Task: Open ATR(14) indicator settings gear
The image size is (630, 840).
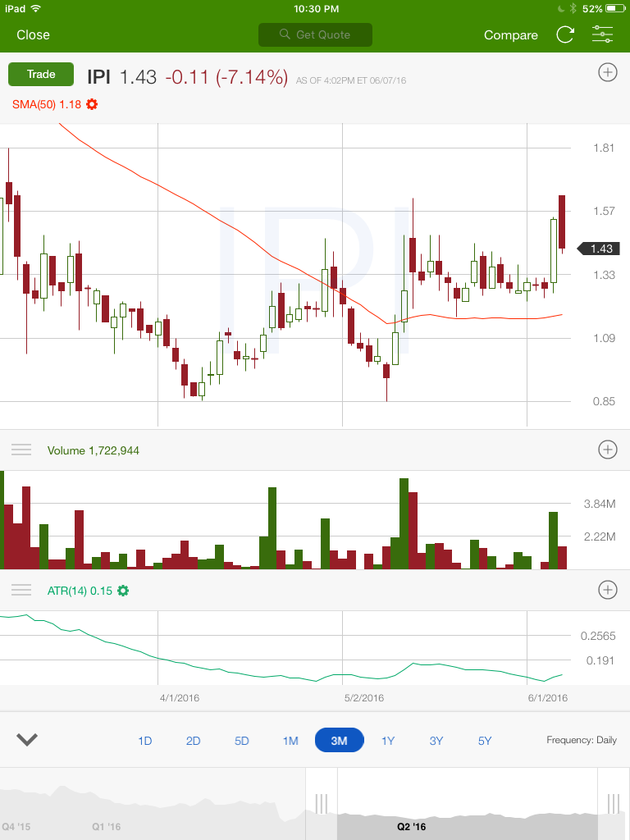Action: [x=123, y=591]
